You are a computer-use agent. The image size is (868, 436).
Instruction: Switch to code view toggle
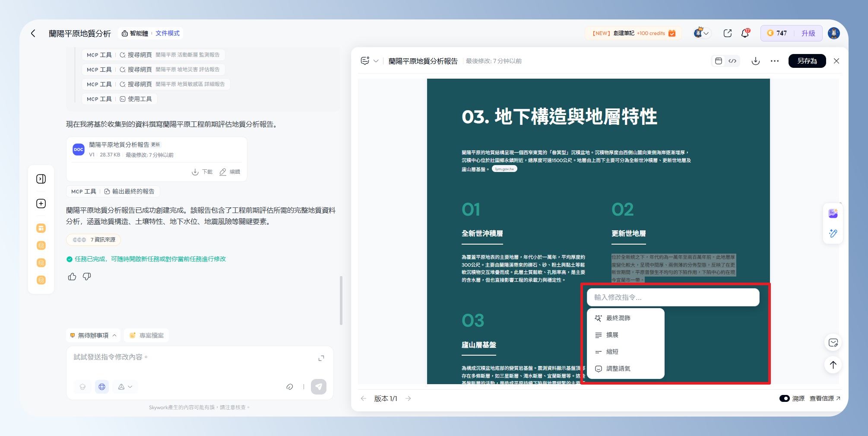tap(732, 61)
